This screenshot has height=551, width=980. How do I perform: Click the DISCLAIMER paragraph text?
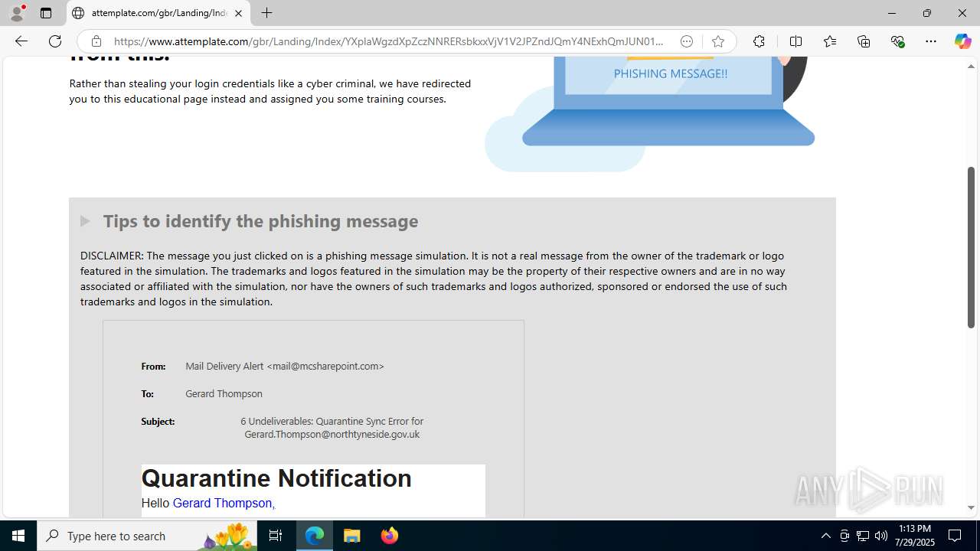[x=433, y=279]
